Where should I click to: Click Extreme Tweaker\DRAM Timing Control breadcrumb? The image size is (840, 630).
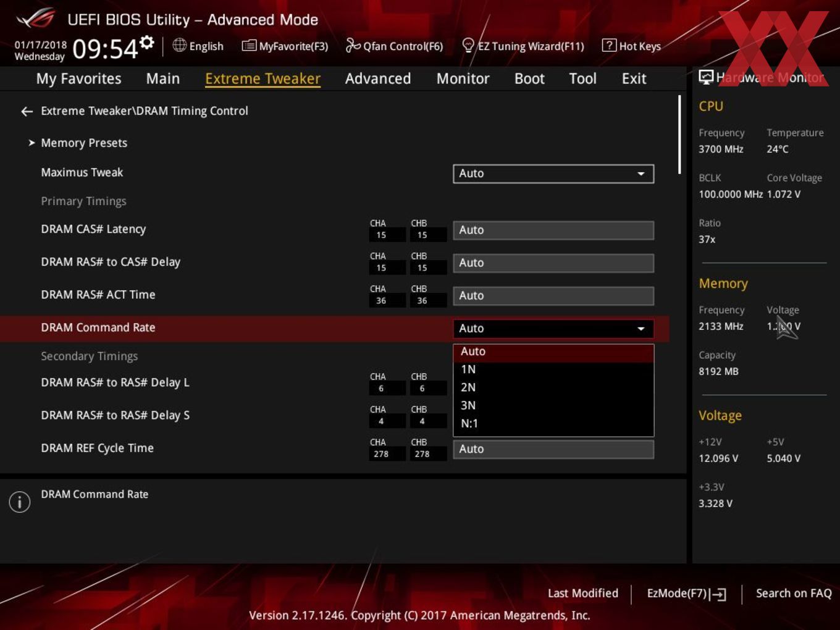[145, 111]
